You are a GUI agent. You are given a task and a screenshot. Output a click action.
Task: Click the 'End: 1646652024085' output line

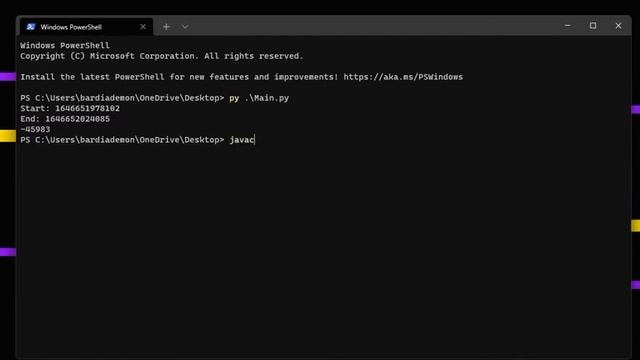click(65, 119)
